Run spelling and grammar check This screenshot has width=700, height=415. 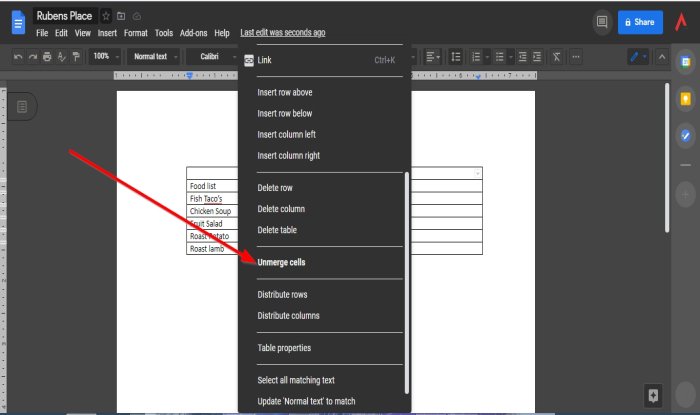[62, 57]
